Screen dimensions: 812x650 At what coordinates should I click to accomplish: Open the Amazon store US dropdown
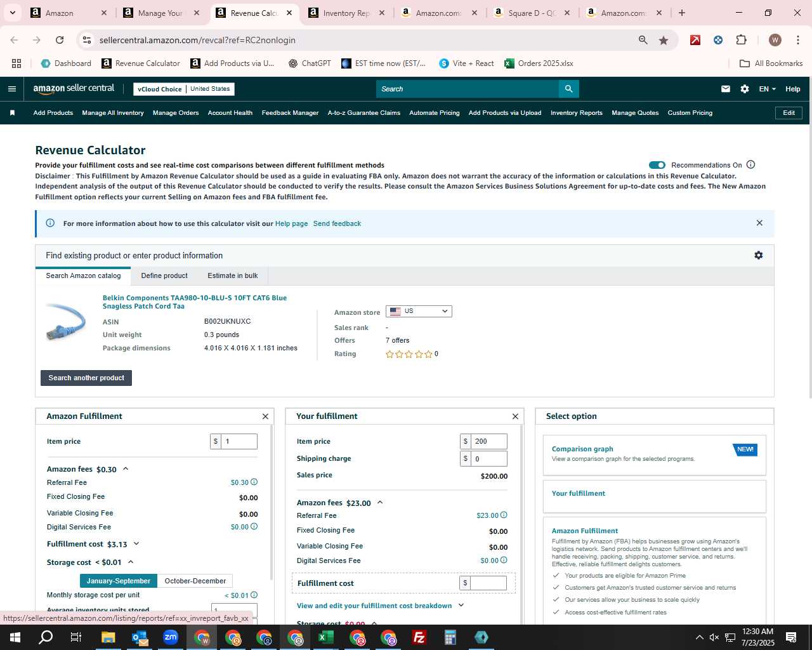click(x=419, y=311)
